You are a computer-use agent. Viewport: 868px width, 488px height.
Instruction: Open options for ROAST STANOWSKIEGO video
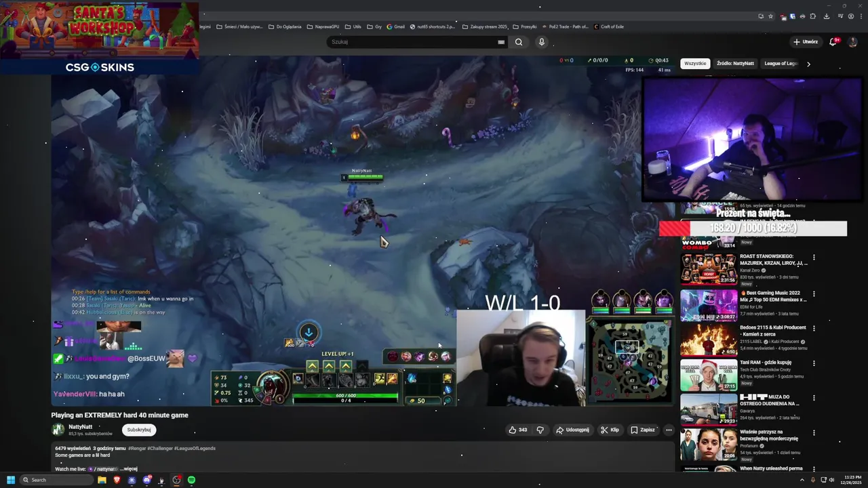point(814,258)
